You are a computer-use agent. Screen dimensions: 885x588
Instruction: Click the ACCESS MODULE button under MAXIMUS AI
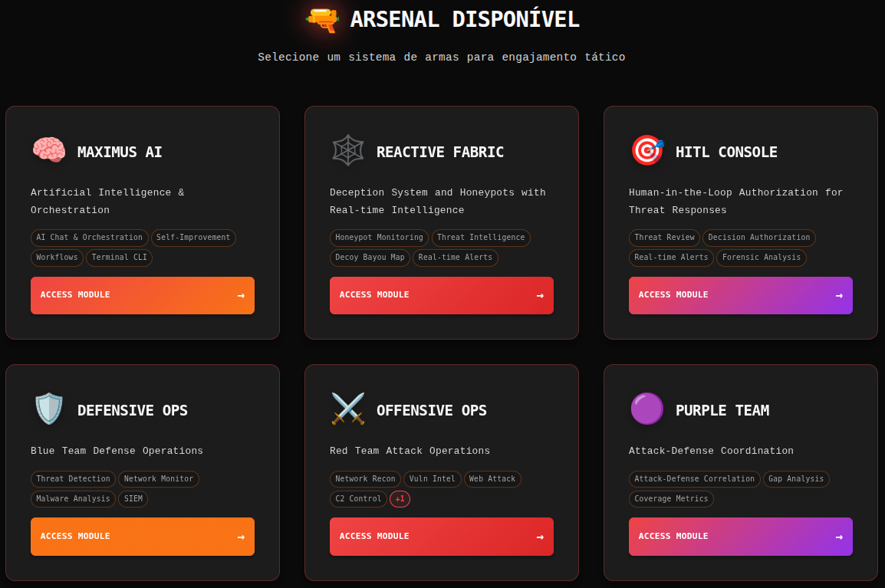click(x=143, y=295)
